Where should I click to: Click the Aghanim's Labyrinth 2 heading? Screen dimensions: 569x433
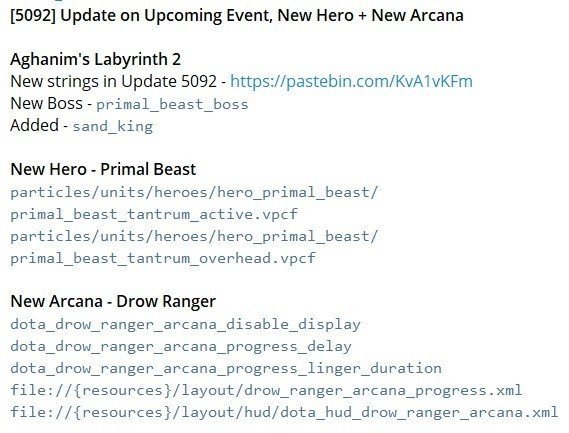click(95, 59)
